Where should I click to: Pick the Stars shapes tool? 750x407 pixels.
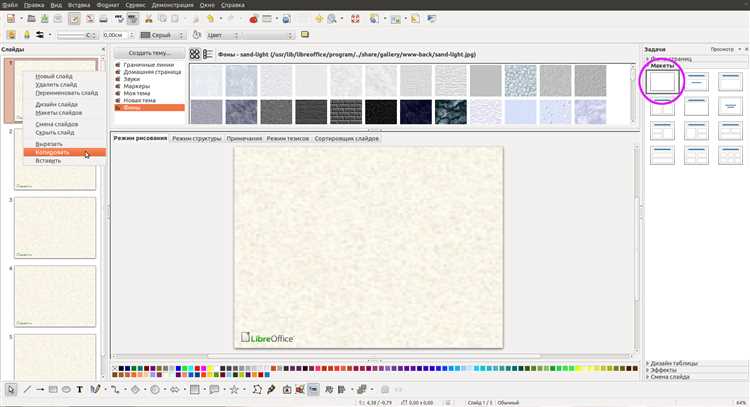tap(234, 389)
